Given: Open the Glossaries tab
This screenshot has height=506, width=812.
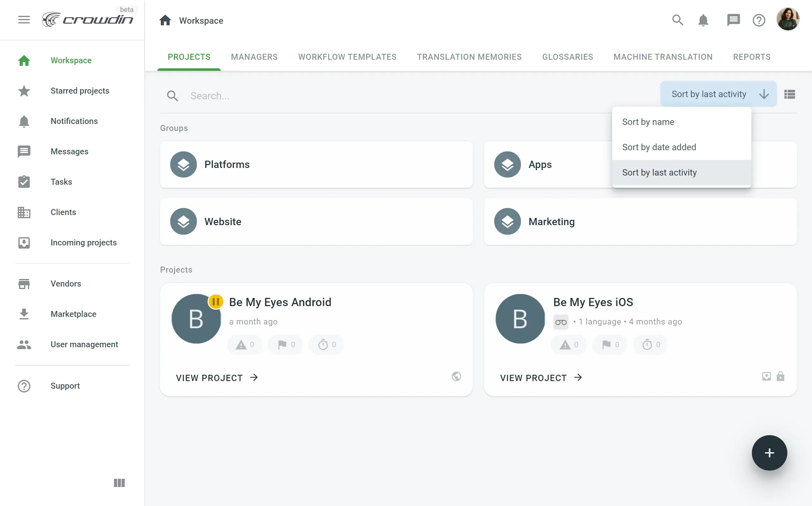Looking at the screenshot, I should pyautogui.click(x=568, y=57).
